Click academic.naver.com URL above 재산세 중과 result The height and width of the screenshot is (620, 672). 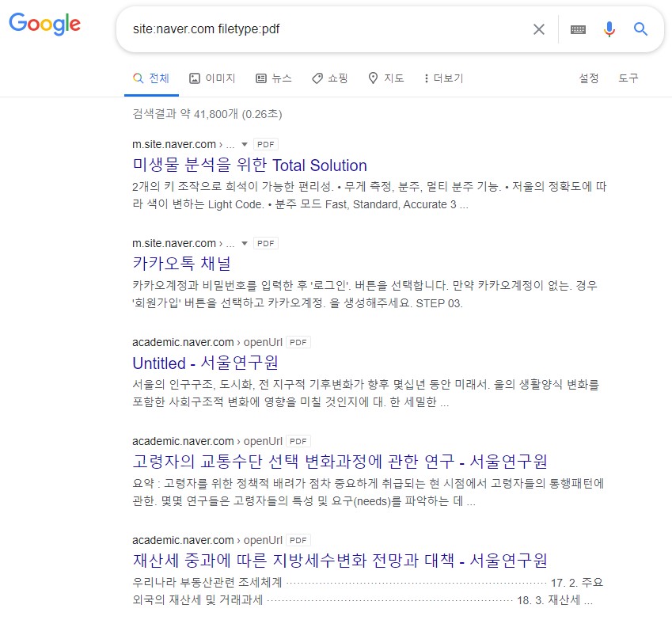[207, 540]
